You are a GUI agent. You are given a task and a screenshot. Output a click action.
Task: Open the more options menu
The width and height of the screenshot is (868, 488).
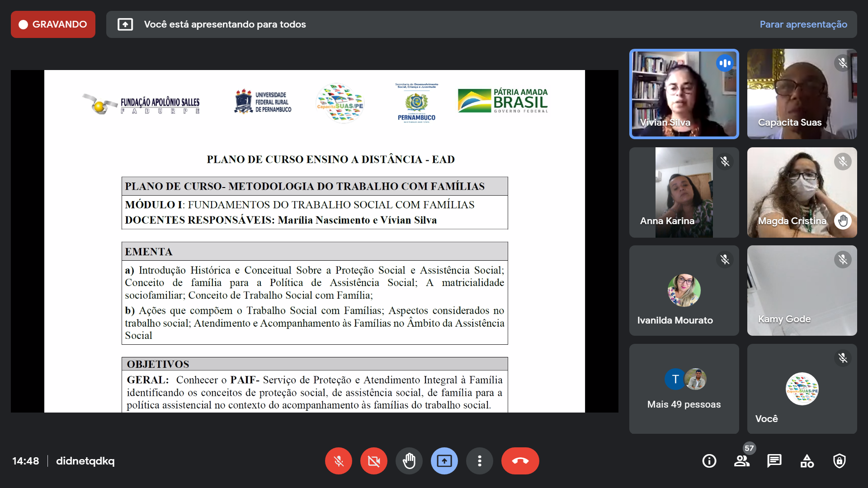(x=479, y=461)
